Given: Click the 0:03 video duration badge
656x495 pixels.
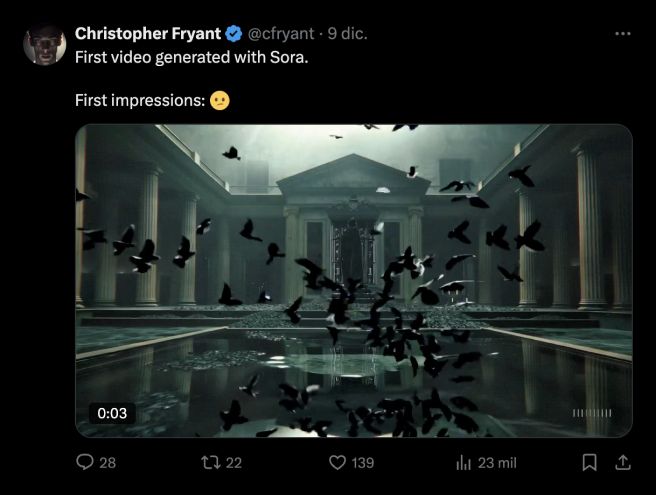Looking at the screenshot, I should (111, 413).
